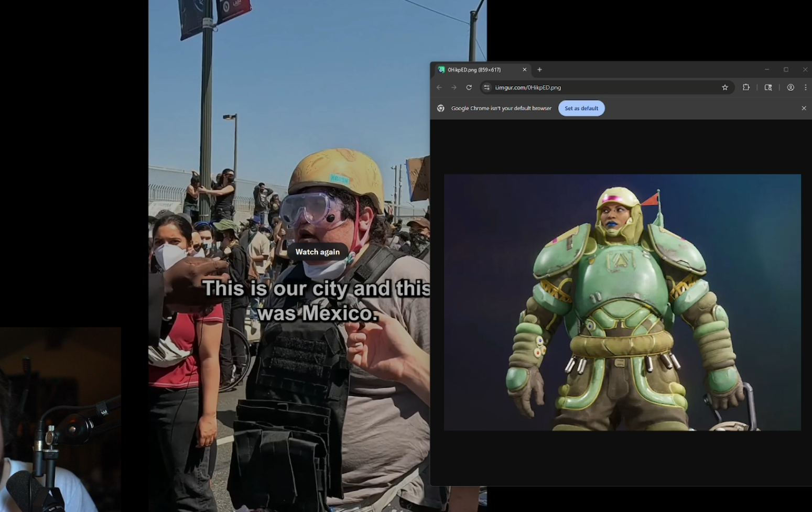The height and width of the screenshot is (512, 812).
Task: Click the webcam overlay in the corner
Action: point(60,419)
